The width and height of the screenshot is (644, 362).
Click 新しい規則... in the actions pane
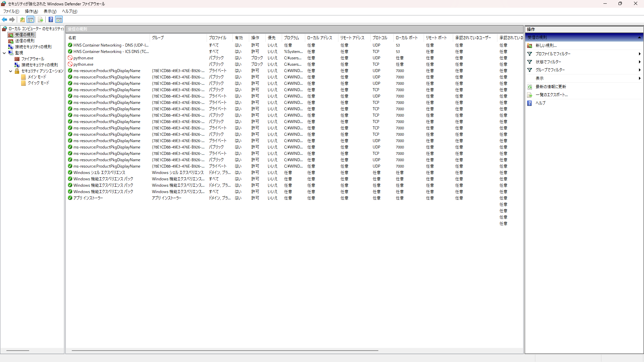point(546,46)
